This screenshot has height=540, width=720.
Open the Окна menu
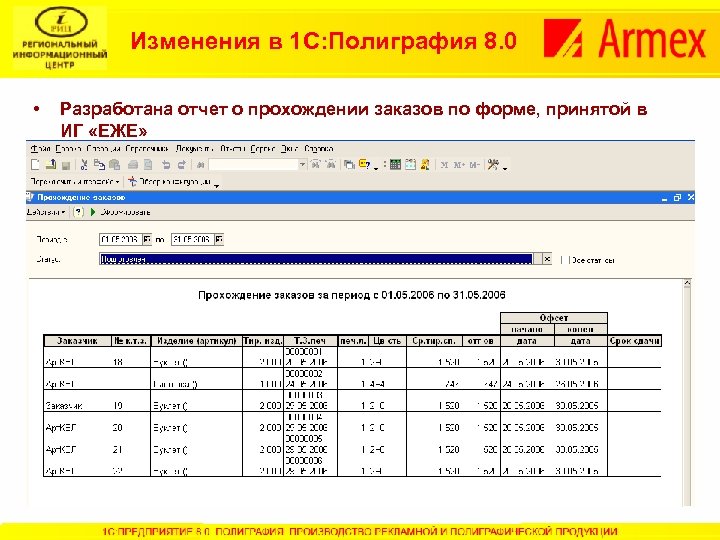289,149
